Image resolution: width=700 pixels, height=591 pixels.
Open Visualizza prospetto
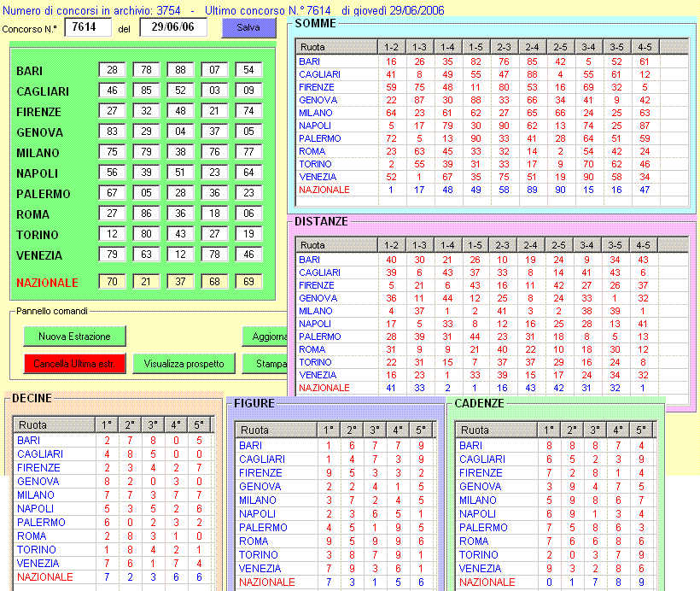point(184,364)
